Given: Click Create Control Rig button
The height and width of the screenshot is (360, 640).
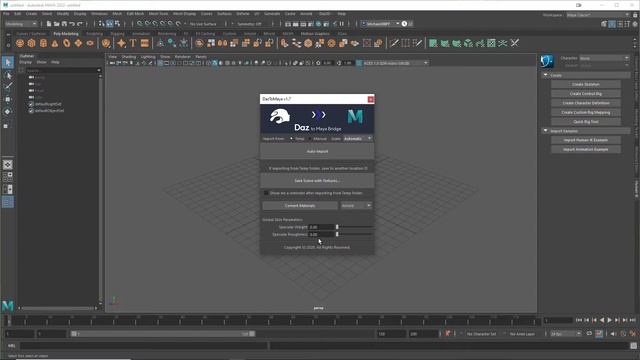Looking at the screenshot, I should (x=586, y=93).
